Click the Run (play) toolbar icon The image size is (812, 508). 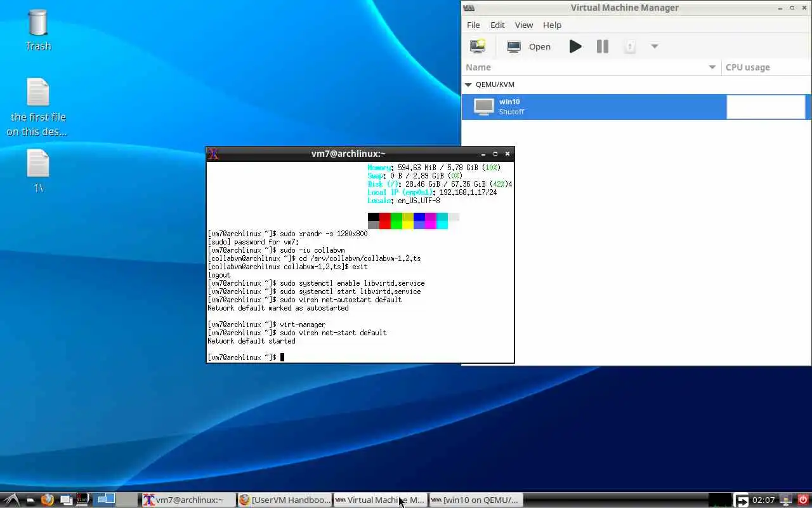[x=575, y=46]
